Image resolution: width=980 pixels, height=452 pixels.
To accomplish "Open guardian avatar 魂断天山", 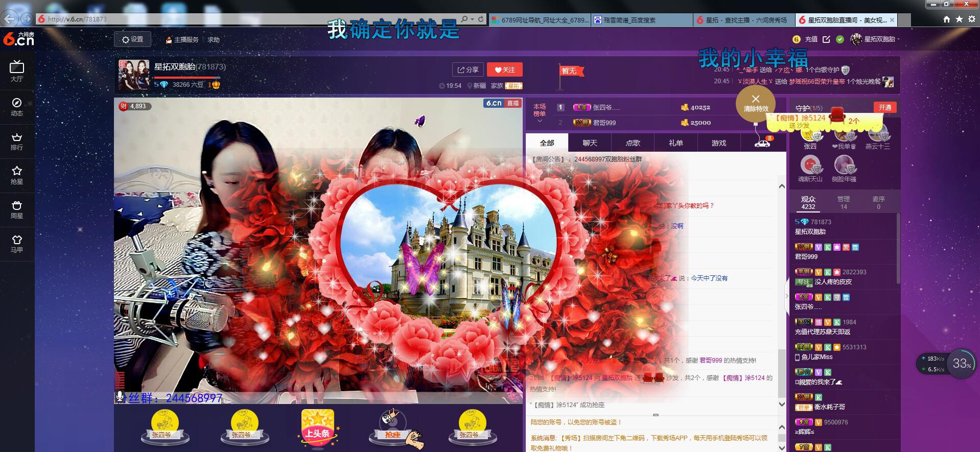I will point(810,165).
